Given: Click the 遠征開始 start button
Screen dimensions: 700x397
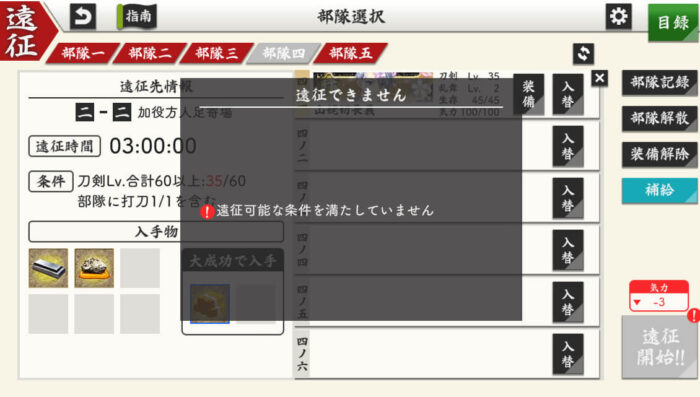Looking at the screenshot, I should 660,347.
